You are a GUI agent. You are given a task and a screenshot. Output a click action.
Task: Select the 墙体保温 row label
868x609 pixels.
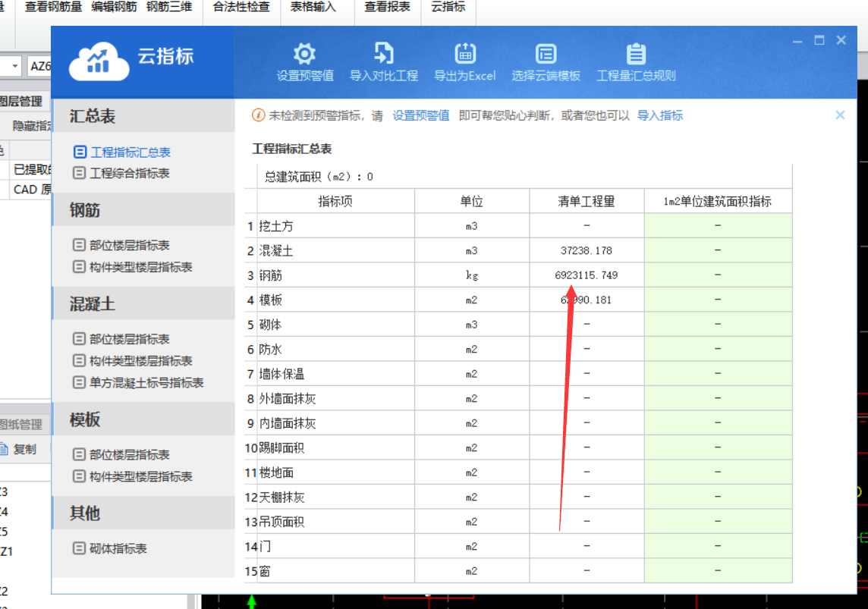281,375
